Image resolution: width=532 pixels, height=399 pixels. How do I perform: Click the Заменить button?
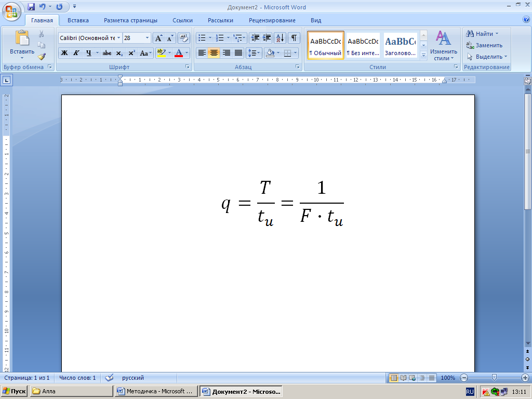click(x=484, y=45)
